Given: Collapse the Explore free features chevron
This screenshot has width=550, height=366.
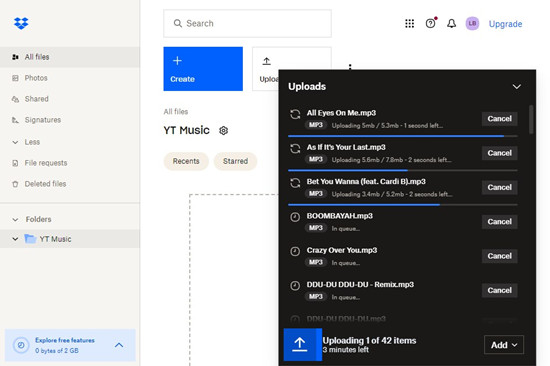Looking at the screenshot, I should tap(119, 345).
